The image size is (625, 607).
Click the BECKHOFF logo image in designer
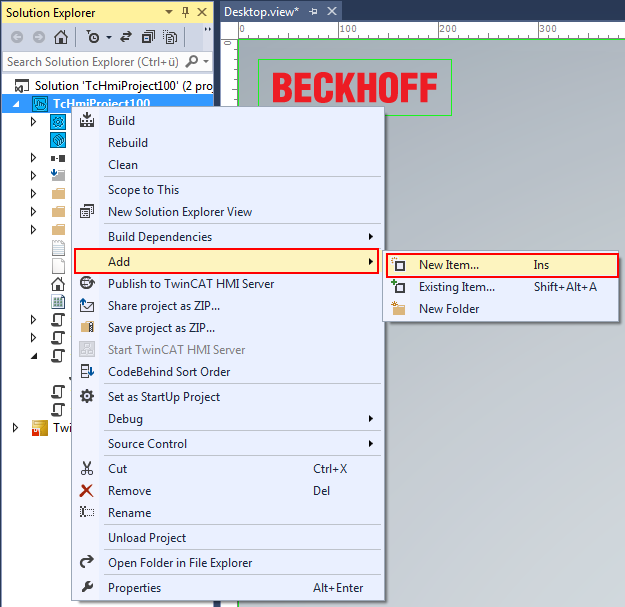pyautogui.click(x=355, y=88)
